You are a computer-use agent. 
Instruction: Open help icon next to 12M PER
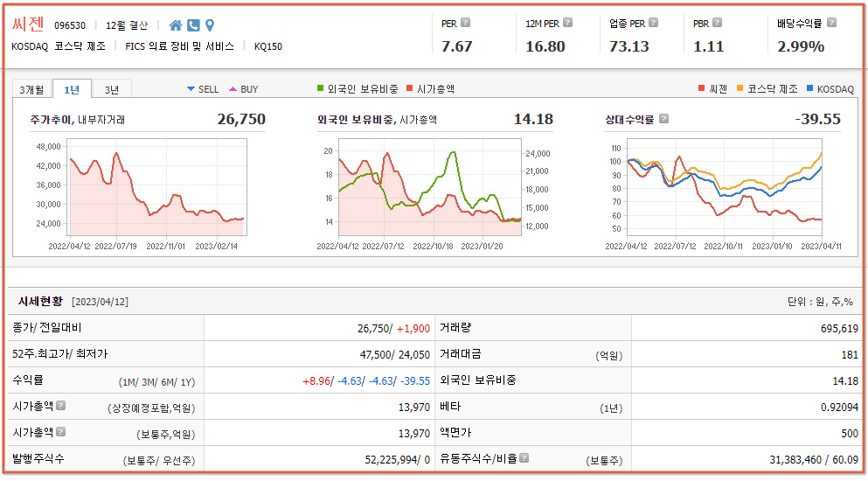pos(567,23)
